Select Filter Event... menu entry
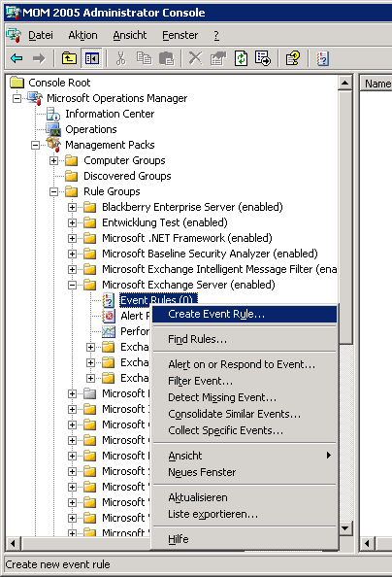 (x=245, y=381)
